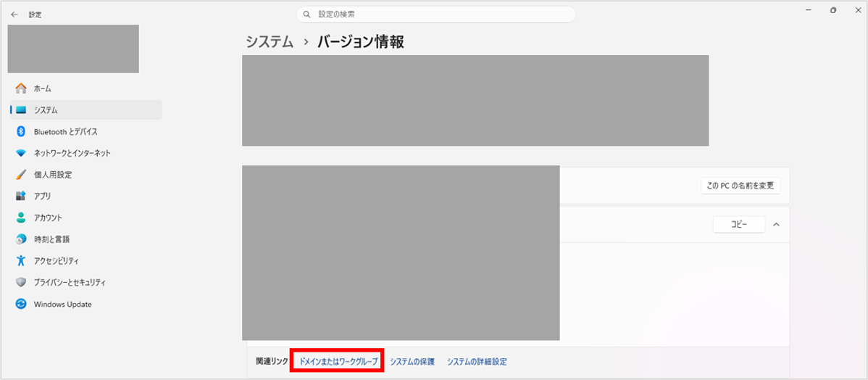Click the Personalization paintbrush icon
Screen dimensions: 868x380
21,175
